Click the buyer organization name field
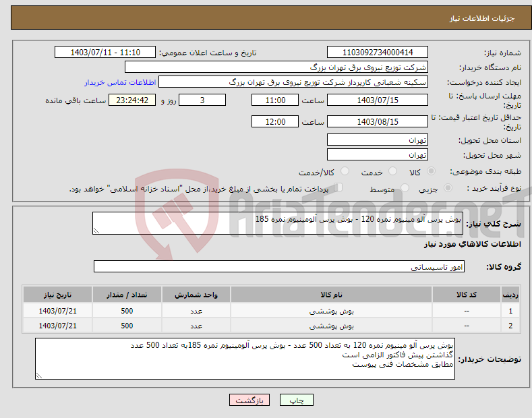 tap(276, 67)
